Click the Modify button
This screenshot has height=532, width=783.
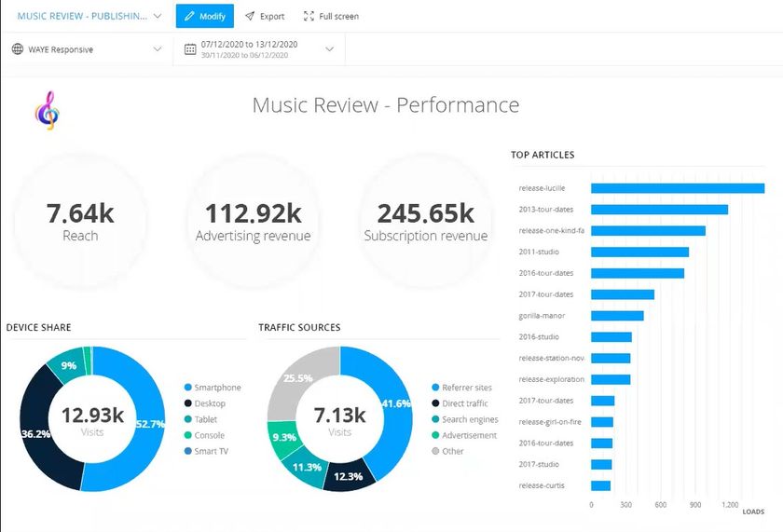tap(205, 16)
